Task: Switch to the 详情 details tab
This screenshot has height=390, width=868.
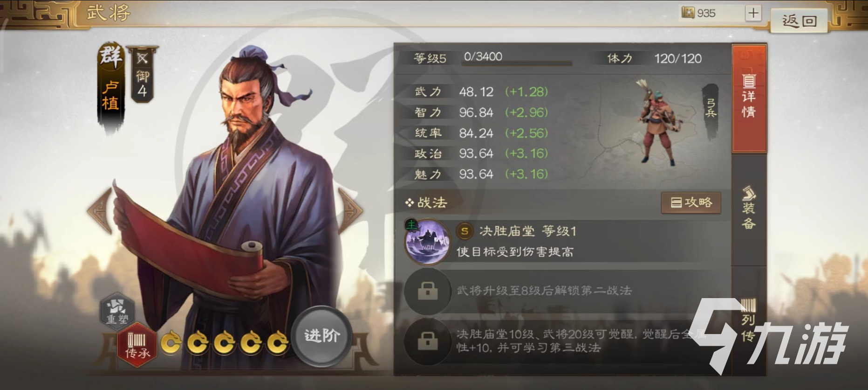Action: click(x=749, y=99)
